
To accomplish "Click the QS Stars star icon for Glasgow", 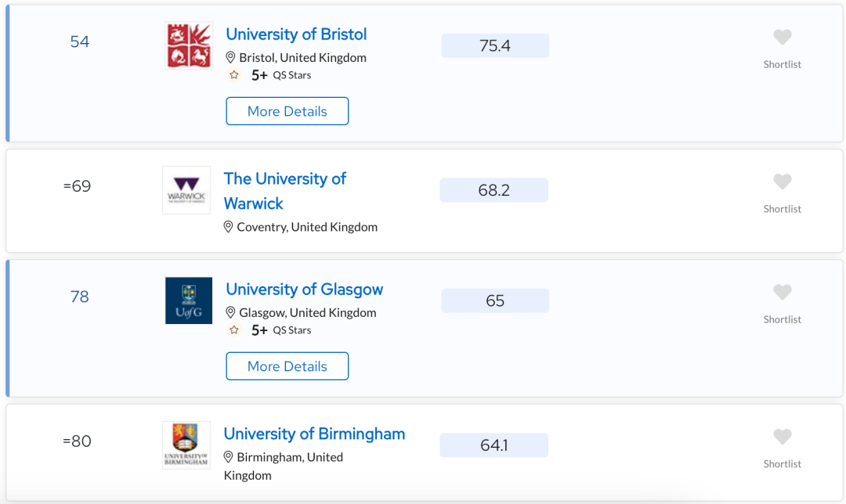I will [x=233, y=330].
